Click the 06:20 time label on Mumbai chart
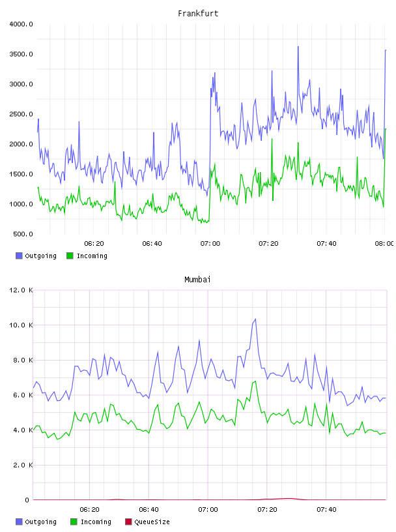This screenshot has height=532, width=396. [x=89, y=510]
